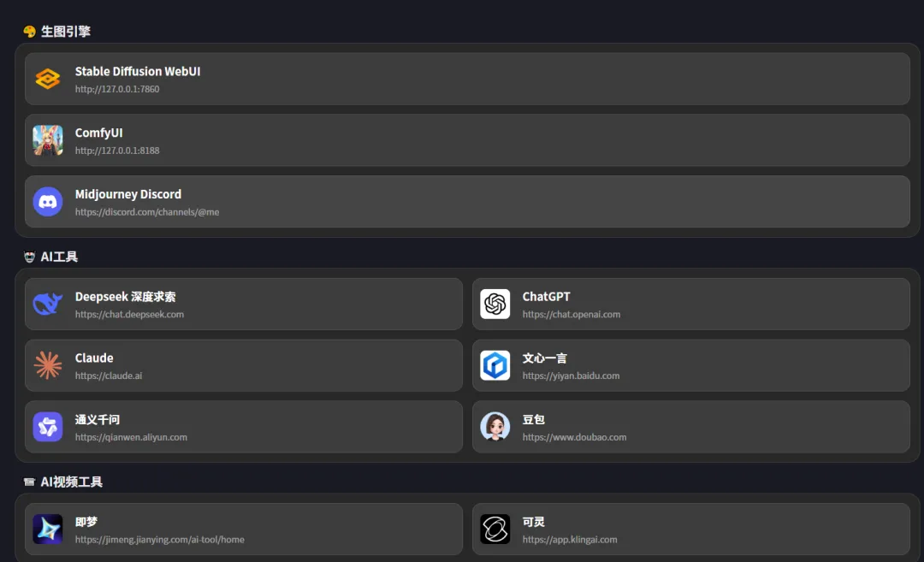924x562 pixels.
Task: Click the Claude orange starburst icon
Action: tap(48, 365)
